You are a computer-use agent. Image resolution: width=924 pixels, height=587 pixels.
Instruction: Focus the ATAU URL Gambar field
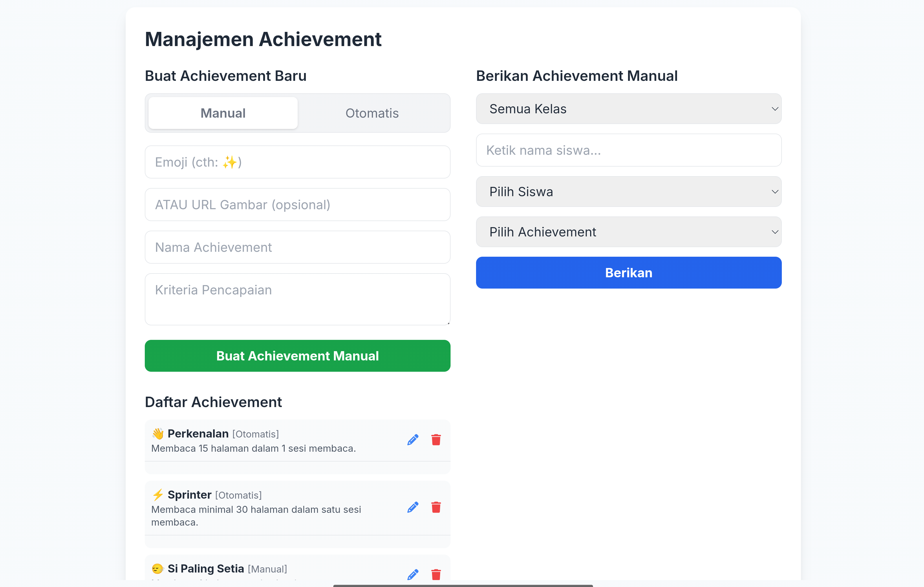[x=297, y=205]
